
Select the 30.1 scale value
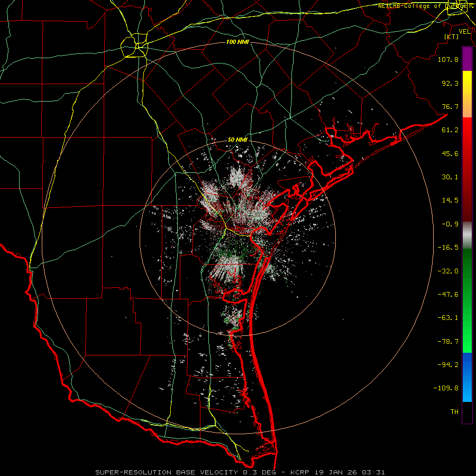(x=450, y=177)
